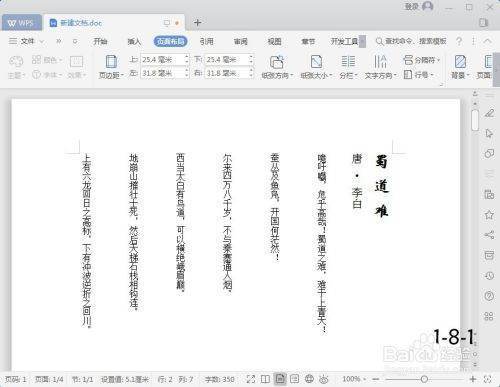The height and width of the screenshot is (387, 500).
Task: Click the share icon in right sidebar
Action: (489, 235)
